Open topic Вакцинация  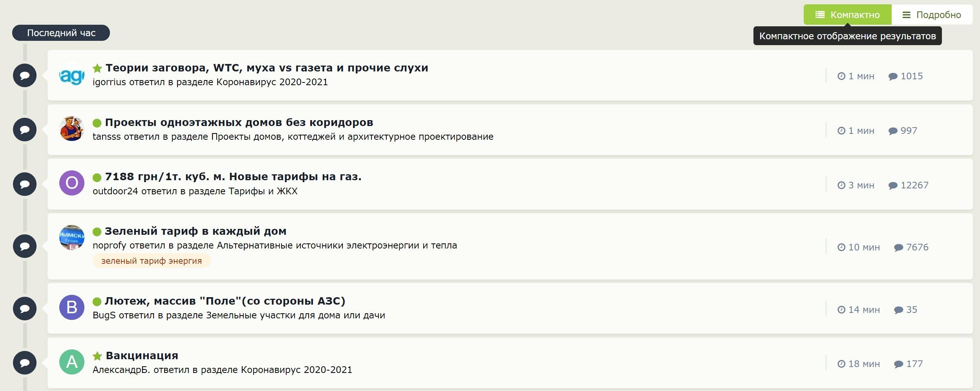point(142,356)
